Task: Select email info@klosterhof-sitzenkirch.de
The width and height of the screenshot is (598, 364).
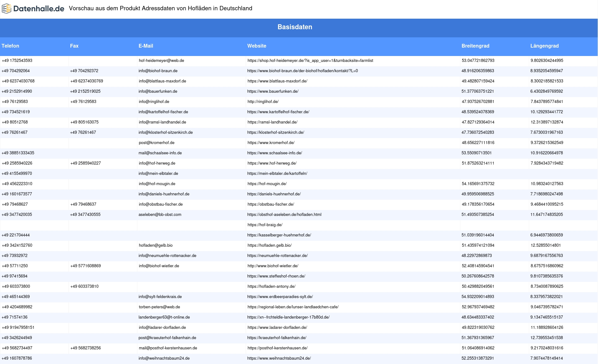Action: 166,133
